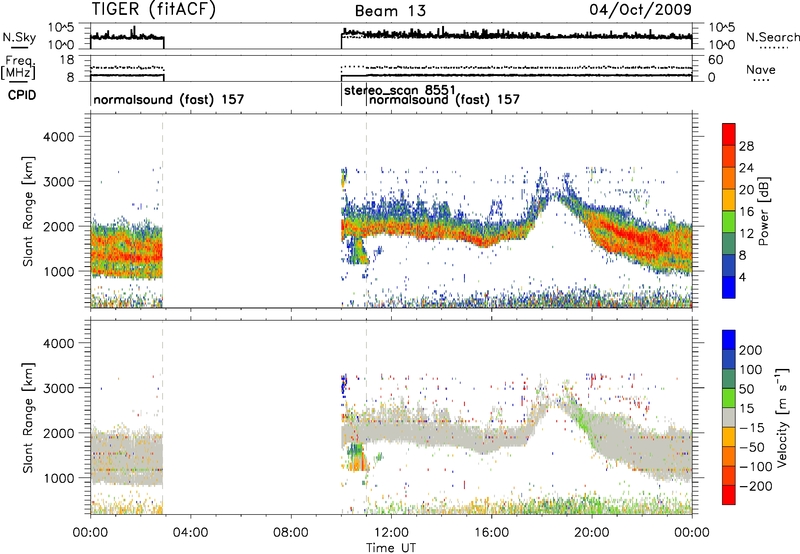Click the '200' value on Velocity scale
This screenshot has height=554, width=800.
click(751, 350)
